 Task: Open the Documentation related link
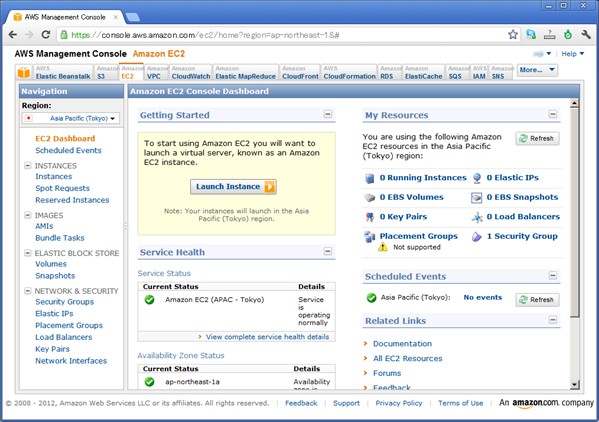point(402,343)
